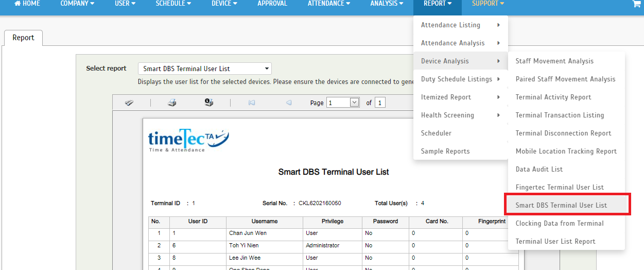Click the total pages field
Viewport: 644px width, 270px height.
click(x=380, y=103)
